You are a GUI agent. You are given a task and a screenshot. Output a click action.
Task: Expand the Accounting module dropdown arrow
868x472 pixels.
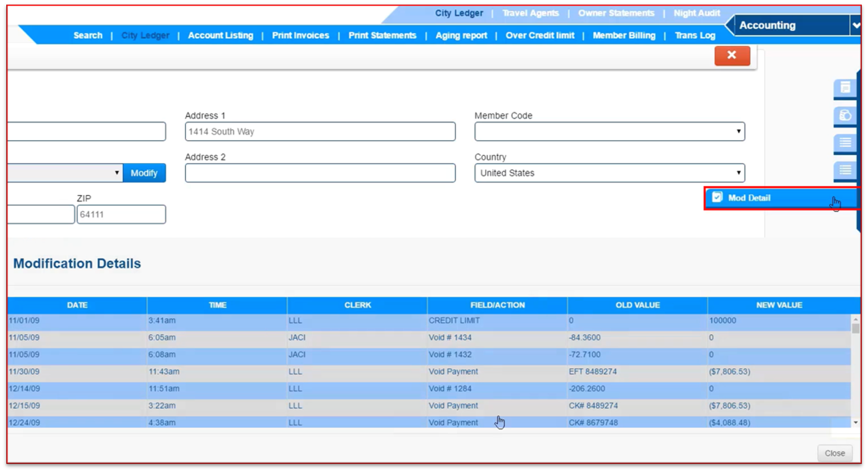pyautogui.click(x=855, y=26)
